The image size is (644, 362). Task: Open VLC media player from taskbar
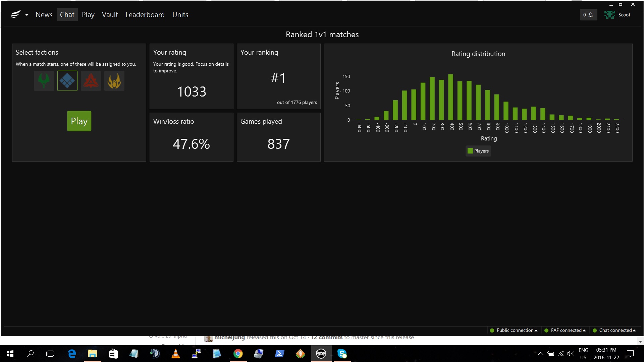tap(175, 354)
